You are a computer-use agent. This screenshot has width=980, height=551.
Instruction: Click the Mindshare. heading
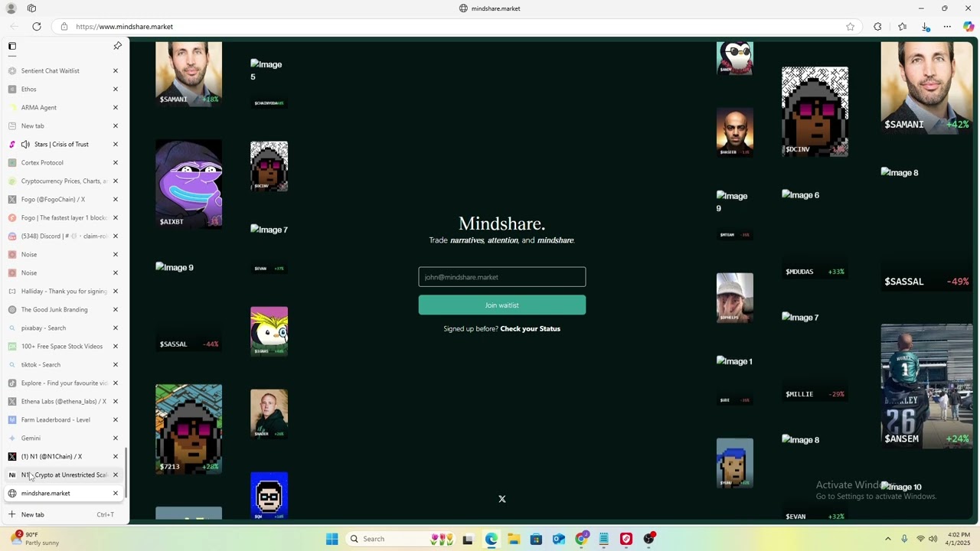[x=501, y=223]
